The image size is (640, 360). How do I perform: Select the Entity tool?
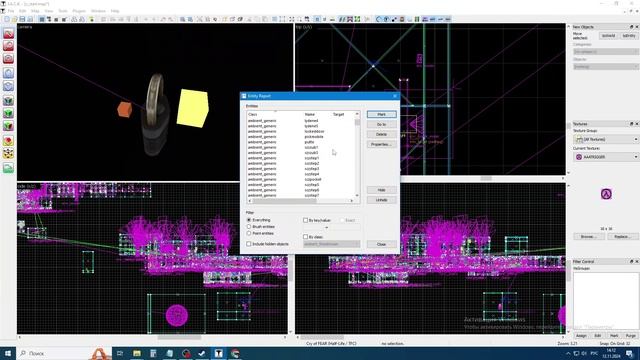click(x=8, y=73)
